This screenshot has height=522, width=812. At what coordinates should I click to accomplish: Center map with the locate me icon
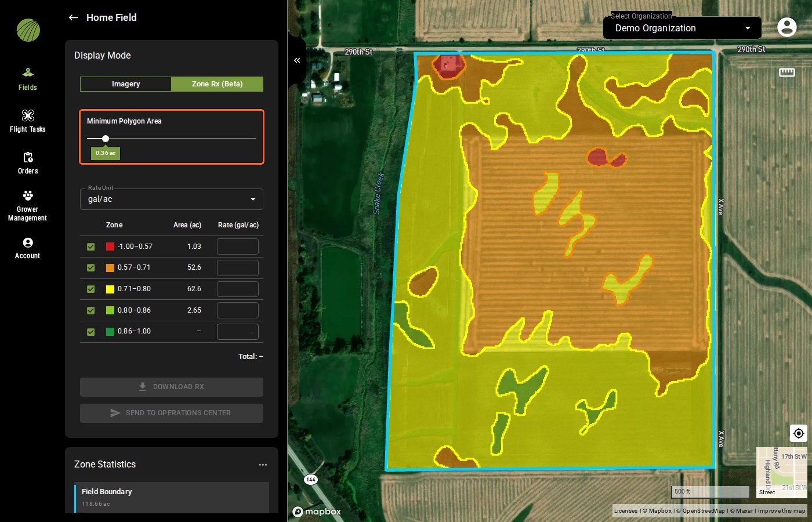(799, 433)
